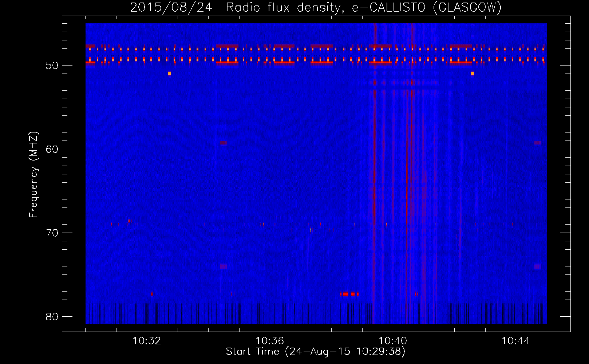
Task: Click the 'Frequency (MHZ)' axis label
Action: (x=33, y=175)
